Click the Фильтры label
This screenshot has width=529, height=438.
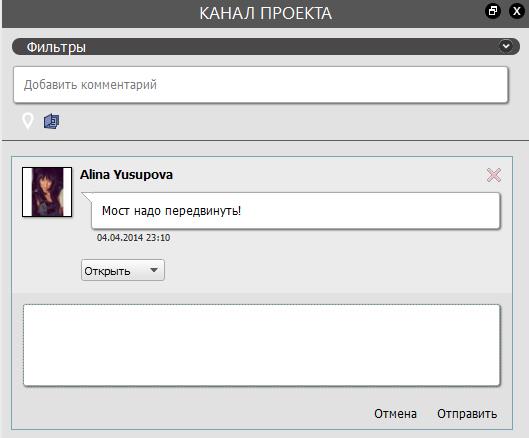pyautogui.click(x=56, y=47)
